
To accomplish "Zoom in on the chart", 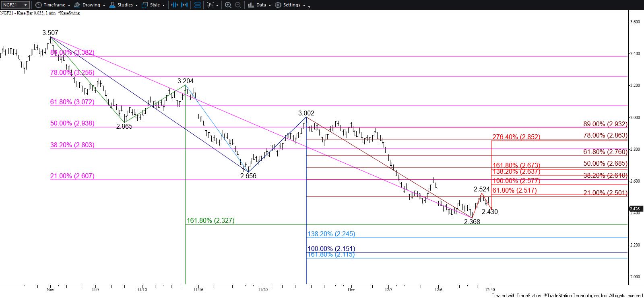I will click(x=228, y=5).
